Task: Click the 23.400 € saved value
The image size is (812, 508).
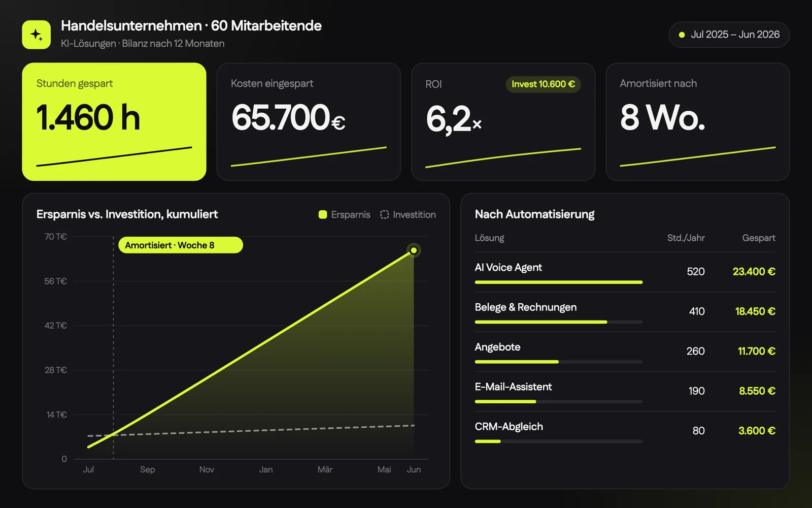Action: coord(754,272)
